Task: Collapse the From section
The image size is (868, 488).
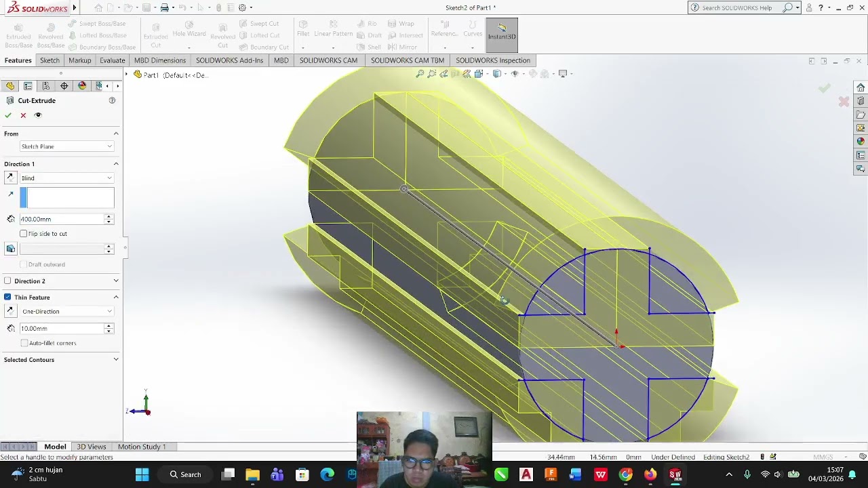Action: 116,134
